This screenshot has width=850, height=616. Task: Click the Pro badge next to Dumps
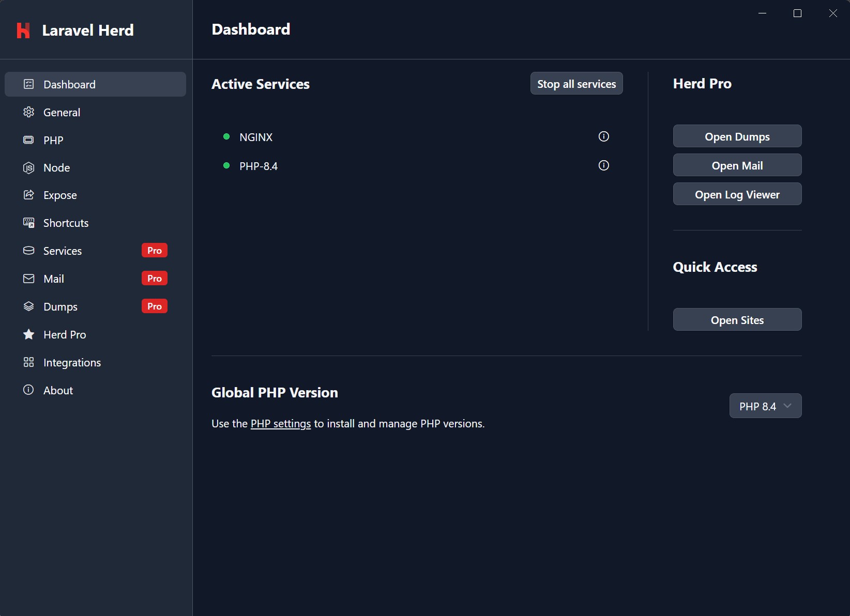tap(154, 306)
